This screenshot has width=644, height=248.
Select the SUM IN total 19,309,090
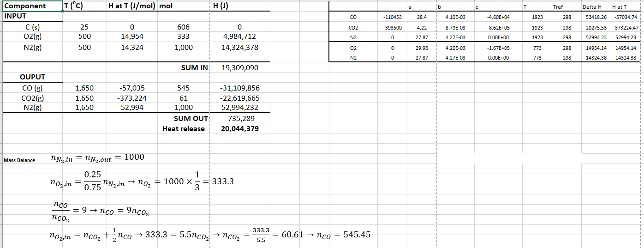click(240, 67)
